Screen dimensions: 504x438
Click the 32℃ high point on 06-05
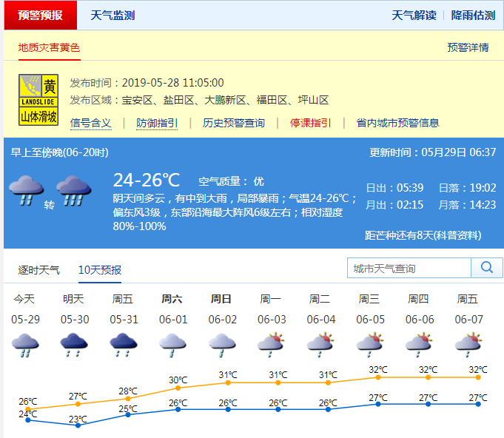click(378, 377)
